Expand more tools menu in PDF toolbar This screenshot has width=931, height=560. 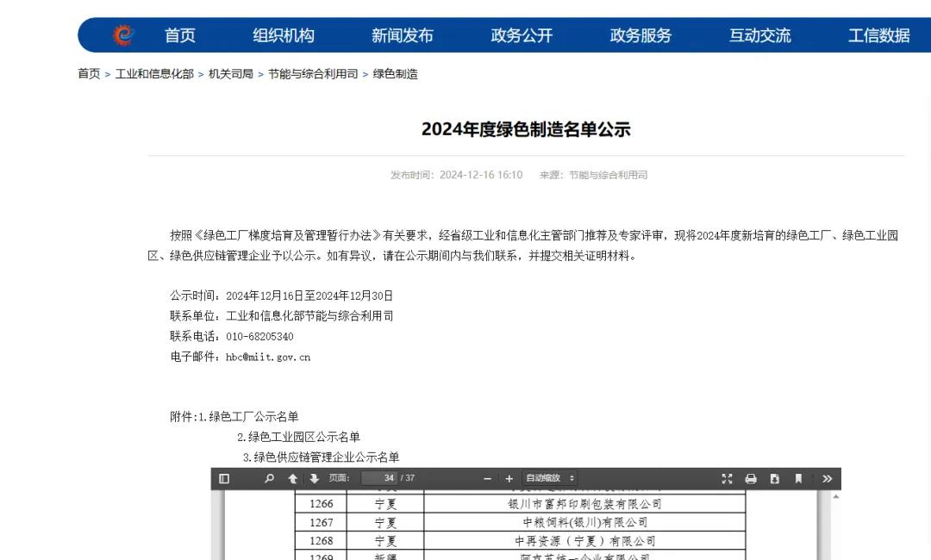coord(826,479)
